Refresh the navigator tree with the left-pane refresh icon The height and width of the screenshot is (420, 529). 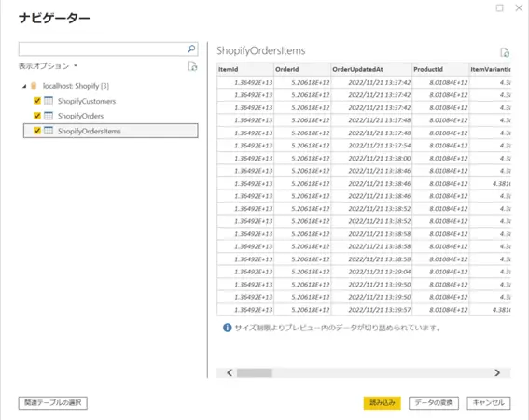coord(192,66)
